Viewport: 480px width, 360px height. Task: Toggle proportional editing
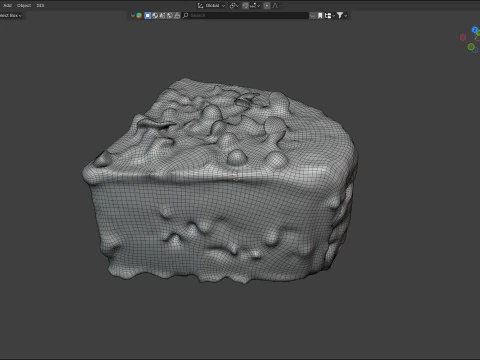[x=267, y=5]
